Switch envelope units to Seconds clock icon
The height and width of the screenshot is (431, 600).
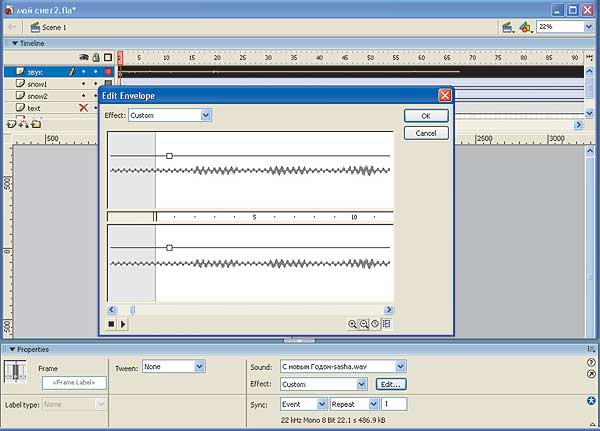[x=375, y=324]
